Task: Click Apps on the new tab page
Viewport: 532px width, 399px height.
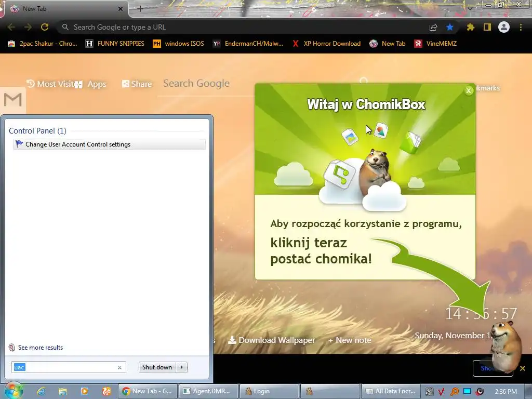Action: tap(91, 84)
